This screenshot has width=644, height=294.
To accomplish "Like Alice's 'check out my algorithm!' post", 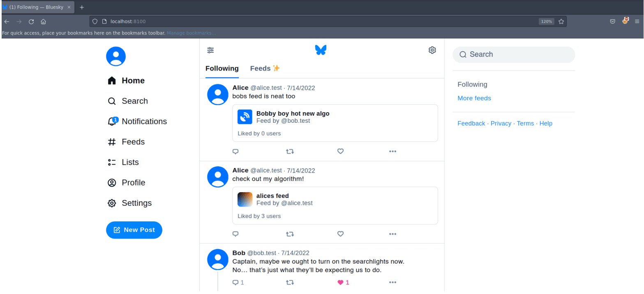I will tap(340, 234).
